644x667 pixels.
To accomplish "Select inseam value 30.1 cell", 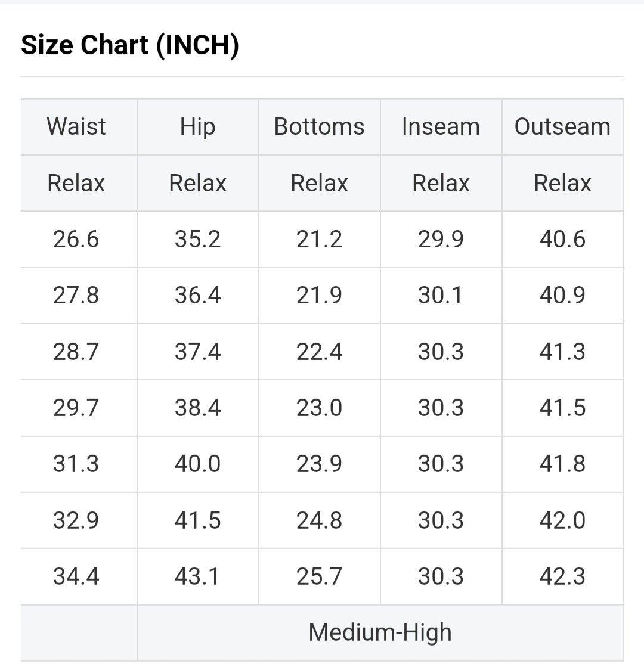I will 441,296.
